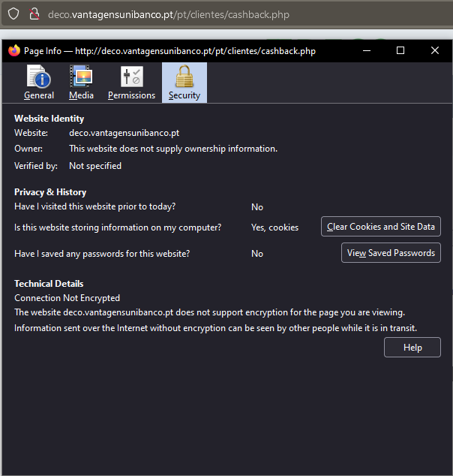
Task: Select the Security padlock icon
Action: click(184, 77)
